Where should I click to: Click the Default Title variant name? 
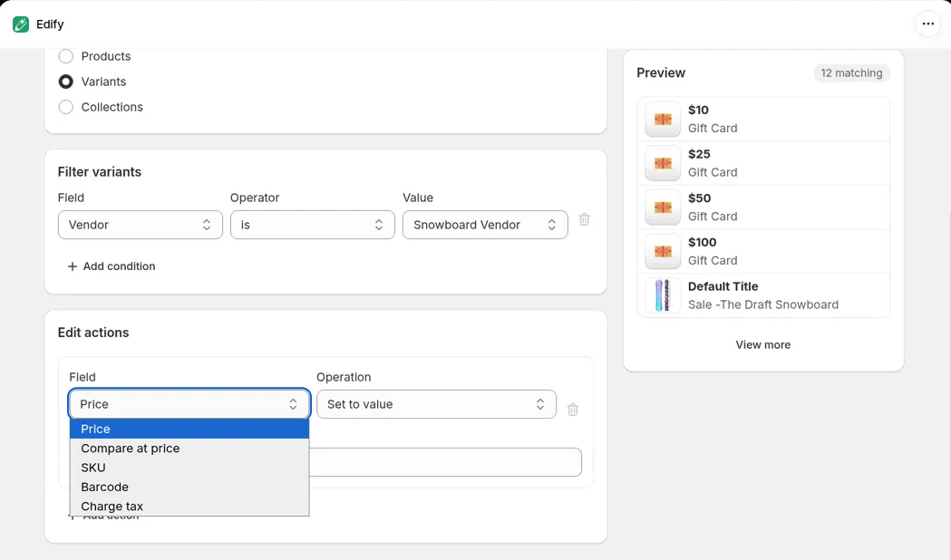723,286
